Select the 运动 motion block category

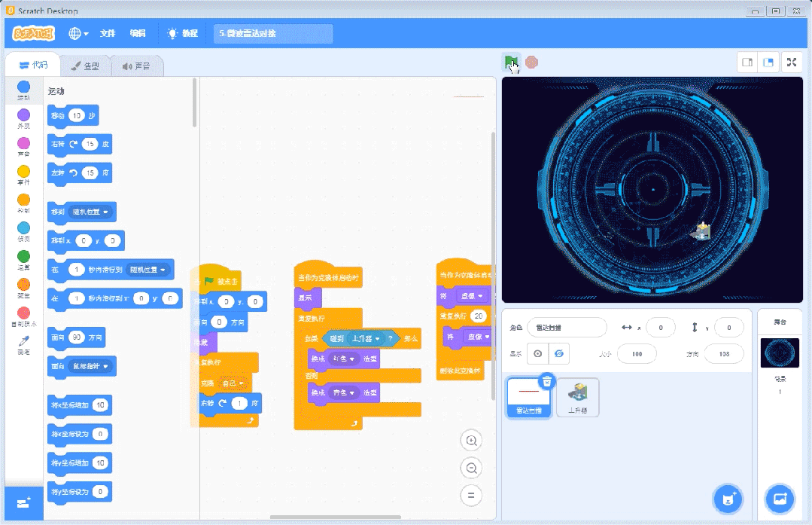pyautogui.click(x=23, y=87)
